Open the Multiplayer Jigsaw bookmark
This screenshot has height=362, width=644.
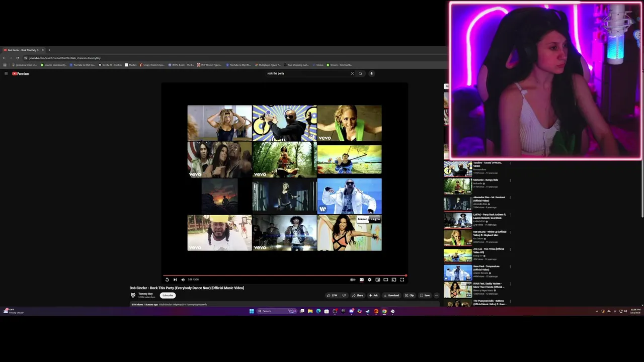click(268, 65)
